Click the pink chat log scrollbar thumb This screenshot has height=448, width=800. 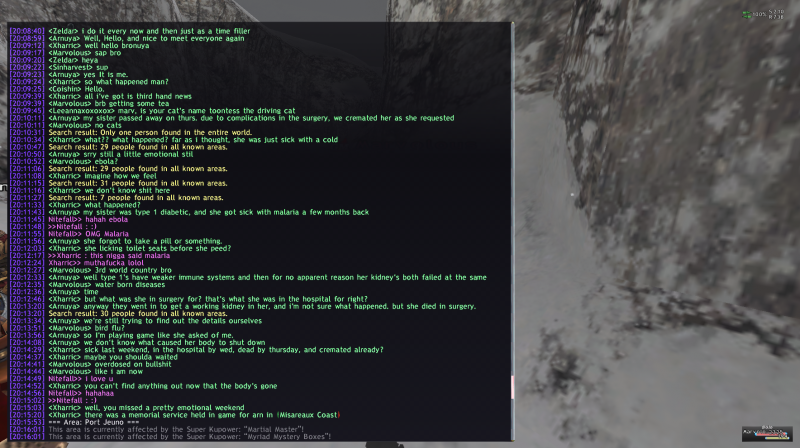click(512, 387)
